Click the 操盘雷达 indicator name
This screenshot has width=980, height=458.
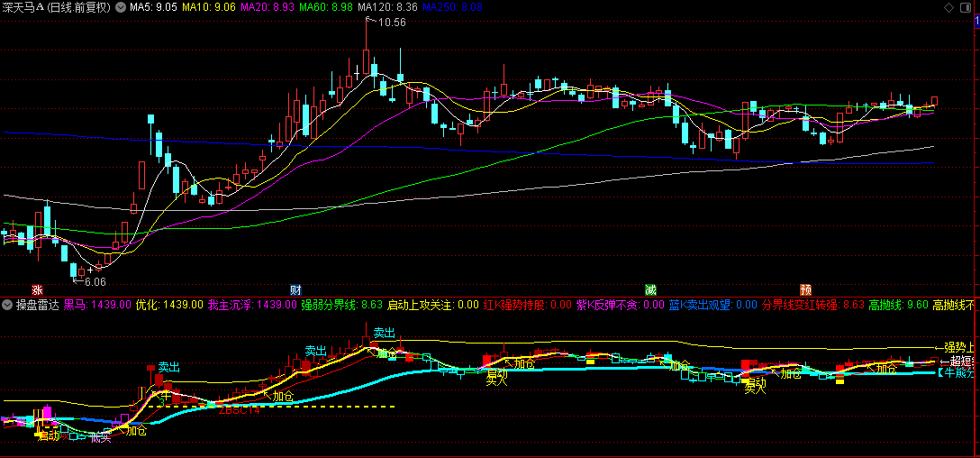coord(37,306)
